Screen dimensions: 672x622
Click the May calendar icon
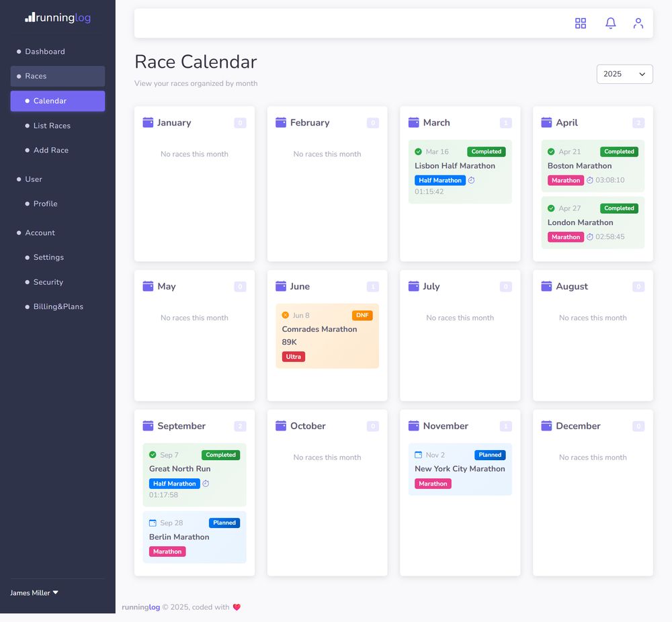coord(148,286)
